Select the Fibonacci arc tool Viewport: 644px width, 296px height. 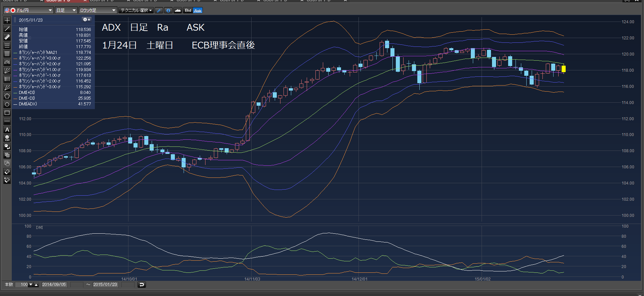(x=7, y=62)
